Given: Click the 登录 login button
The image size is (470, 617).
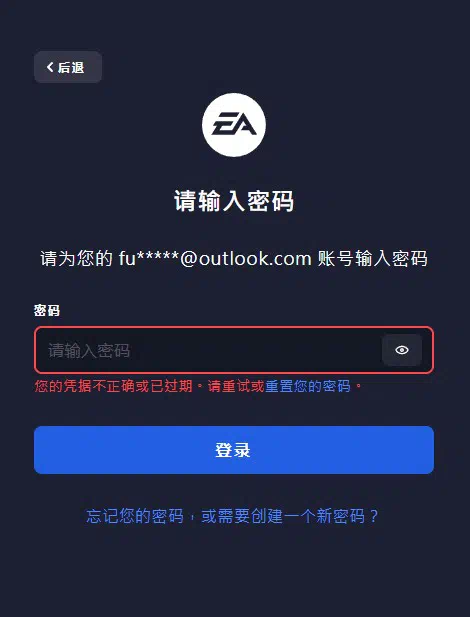Looking at the screenshot, I should [x=234, y=450].
